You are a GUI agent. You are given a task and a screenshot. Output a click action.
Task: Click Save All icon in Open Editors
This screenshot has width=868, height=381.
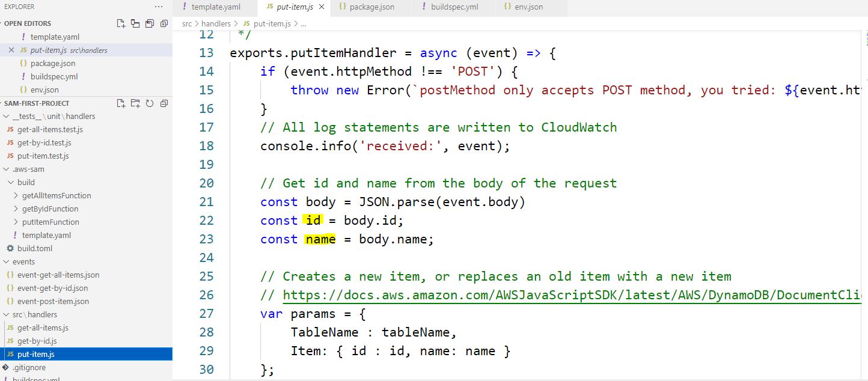point(149,23)
